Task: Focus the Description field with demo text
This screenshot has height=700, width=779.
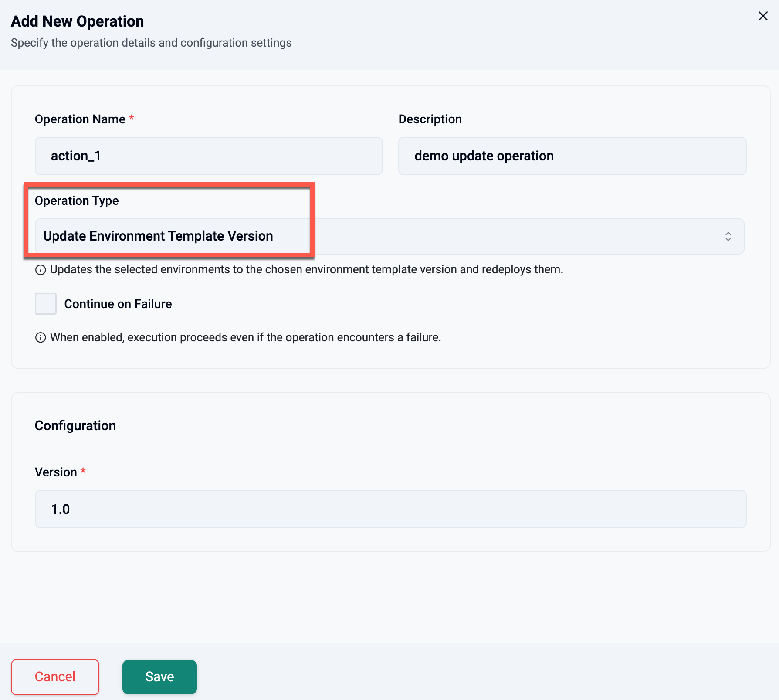Action: [572, 156]
